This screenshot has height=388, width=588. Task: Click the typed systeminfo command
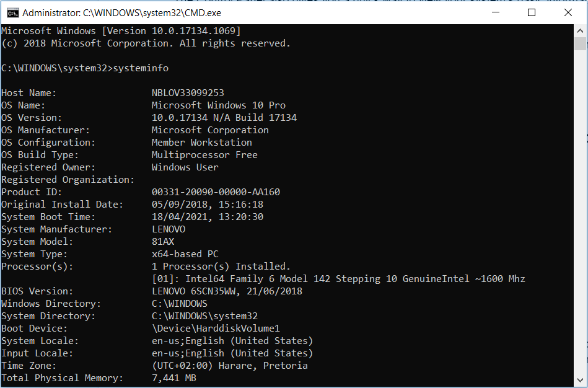(x=140, y=68)
